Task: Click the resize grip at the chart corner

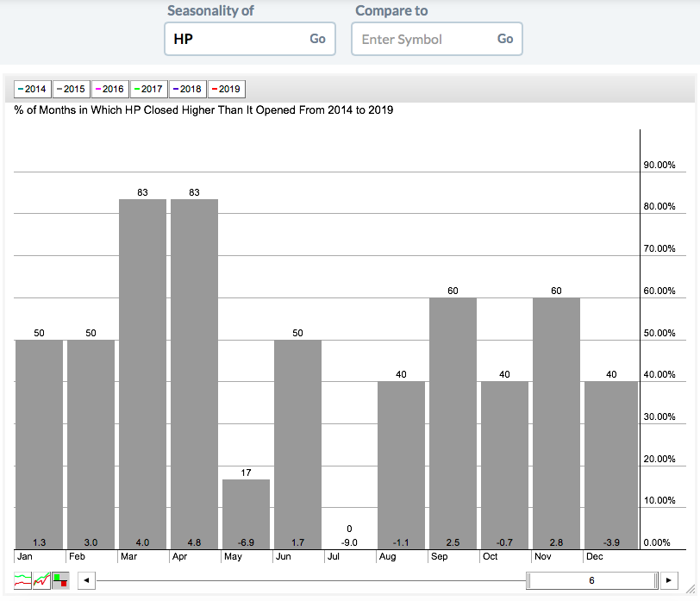Action: [x=691, y=589]
